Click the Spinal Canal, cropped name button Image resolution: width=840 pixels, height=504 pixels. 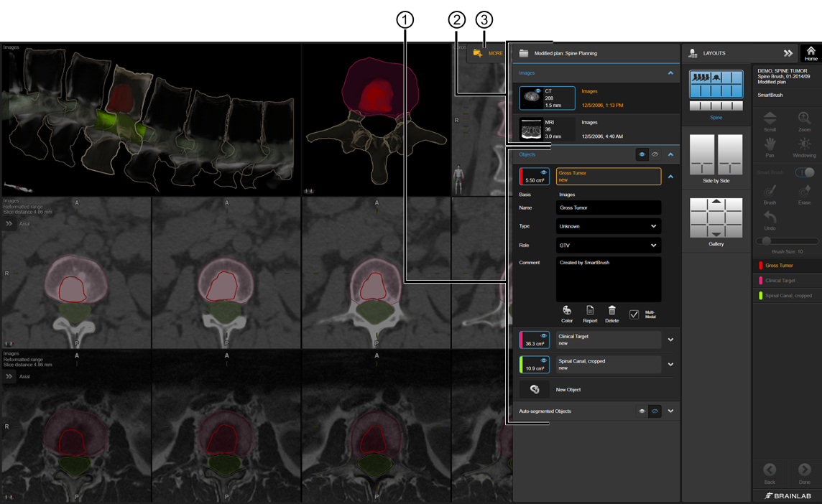click(609, 364)
